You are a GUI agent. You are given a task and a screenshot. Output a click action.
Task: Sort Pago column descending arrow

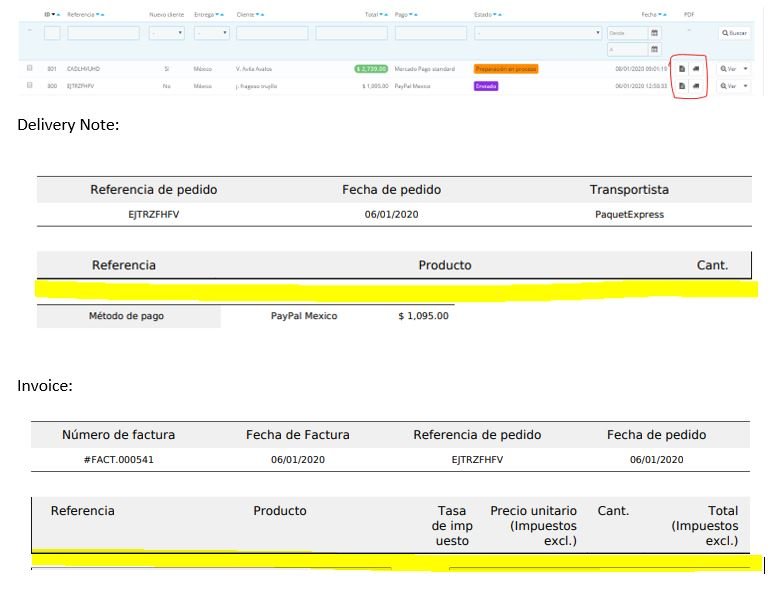[x=411, y=14]
